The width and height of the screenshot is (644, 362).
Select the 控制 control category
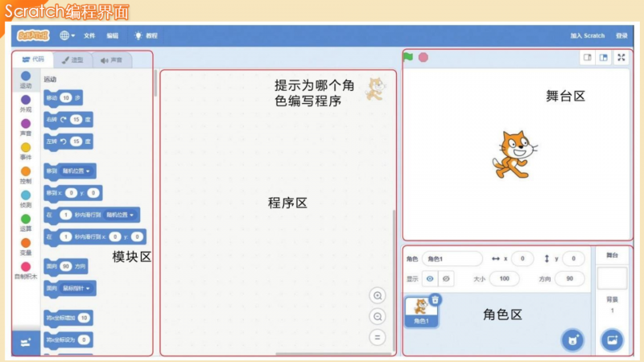coord(26,175)
